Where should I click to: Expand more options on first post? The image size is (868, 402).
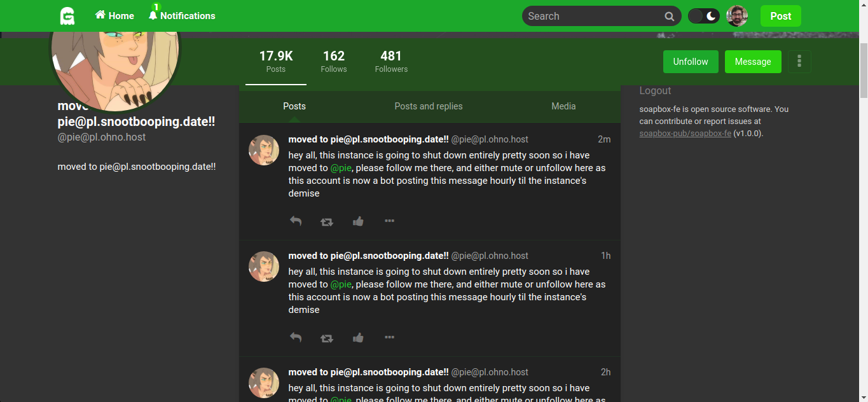click(x=390, y=221)
